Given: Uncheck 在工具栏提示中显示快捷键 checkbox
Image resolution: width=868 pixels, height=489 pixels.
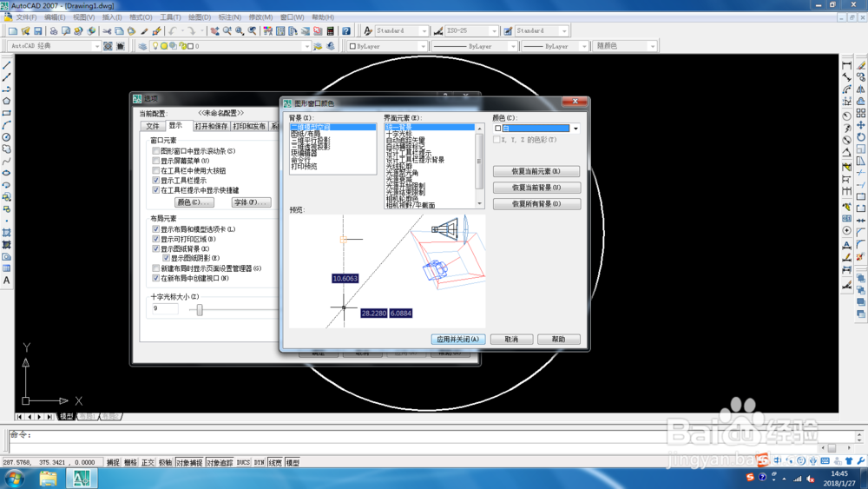Looking at the screenshot, I should [155, 190].
